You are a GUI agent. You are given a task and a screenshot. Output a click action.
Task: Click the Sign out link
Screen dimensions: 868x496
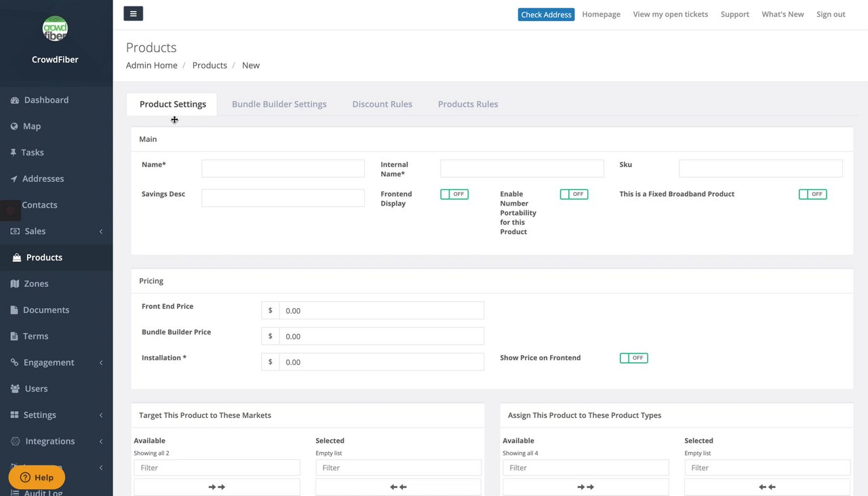point(831,14)
